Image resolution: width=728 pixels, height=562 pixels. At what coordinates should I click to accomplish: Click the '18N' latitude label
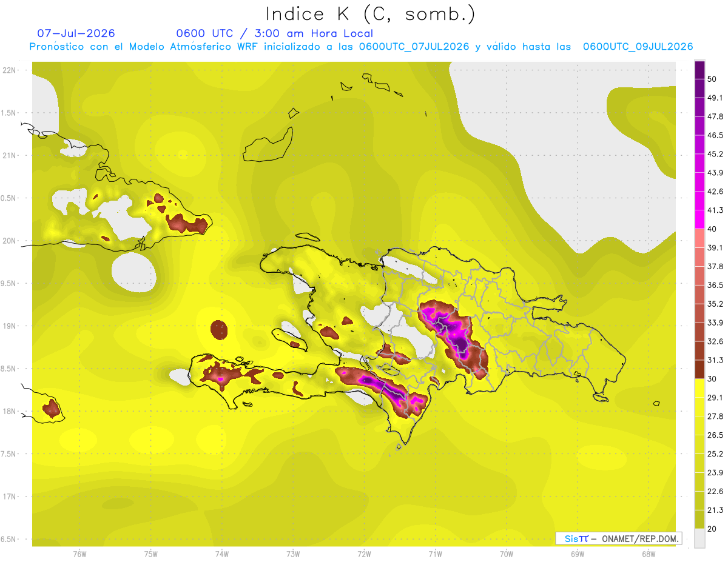pos(9,412)
